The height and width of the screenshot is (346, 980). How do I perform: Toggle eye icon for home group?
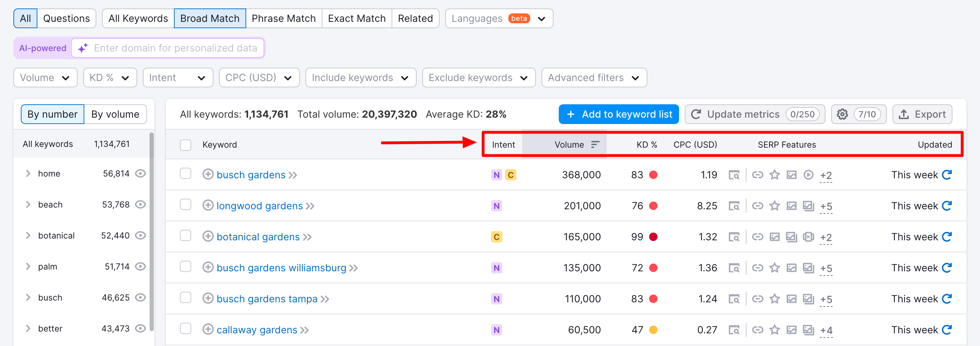click(140, 174)
